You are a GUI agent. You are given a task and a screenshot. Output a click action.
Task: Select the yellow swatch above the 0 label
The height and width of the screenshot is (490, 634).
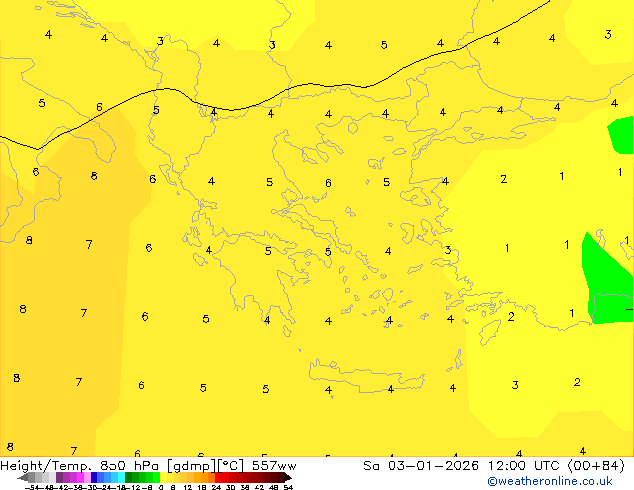point(163,477)
